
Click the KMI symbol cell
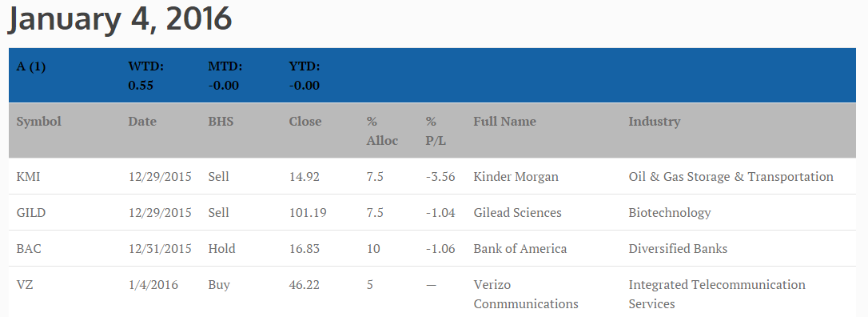pos(28,177)
